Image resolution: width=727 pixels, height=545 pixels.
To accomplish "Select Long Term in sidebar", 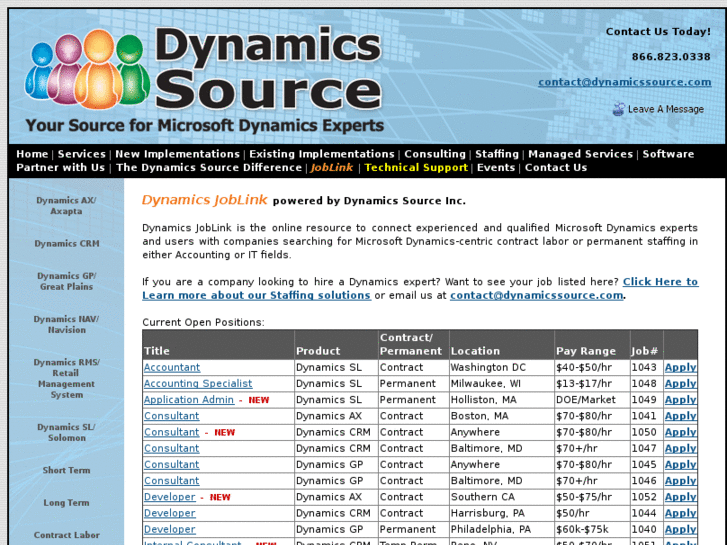I will [66, 503].
